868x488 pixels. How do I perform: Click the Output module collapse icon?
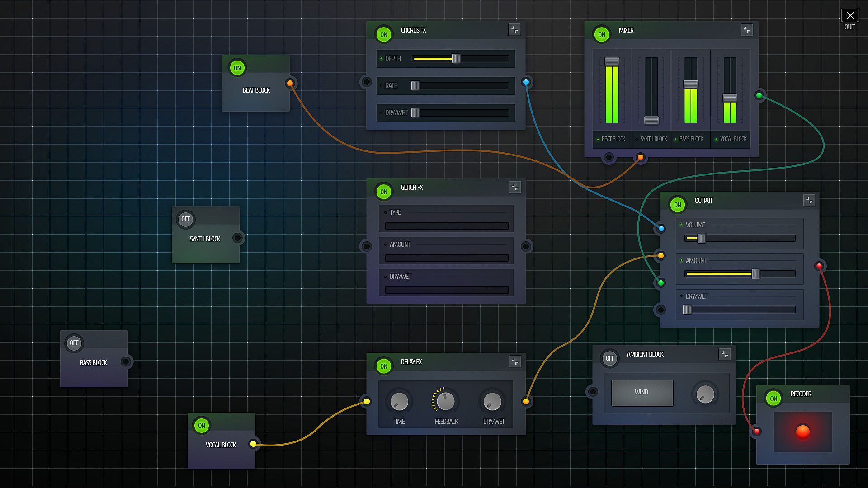tap(809, 200)
